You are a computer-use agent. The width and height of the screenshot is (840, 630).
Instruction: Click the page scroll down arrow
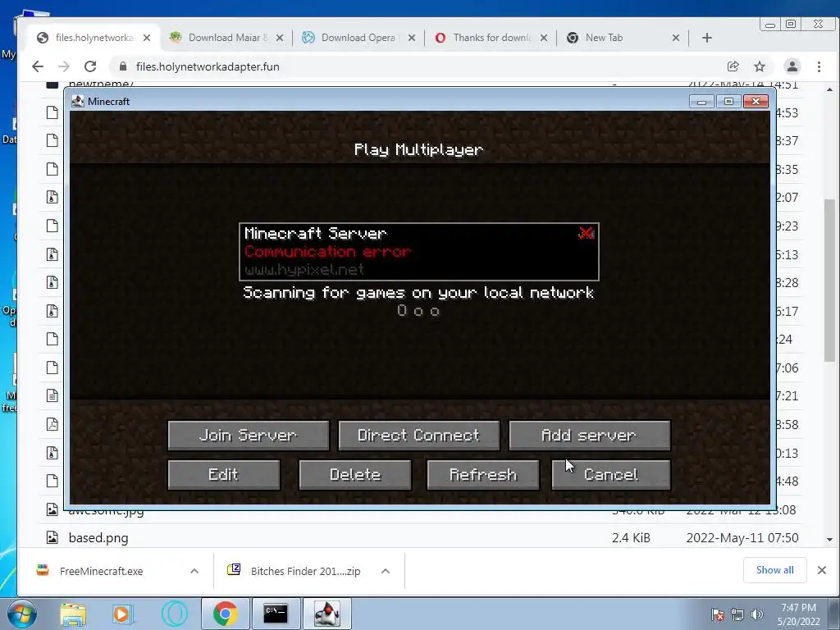pos(830,540)
